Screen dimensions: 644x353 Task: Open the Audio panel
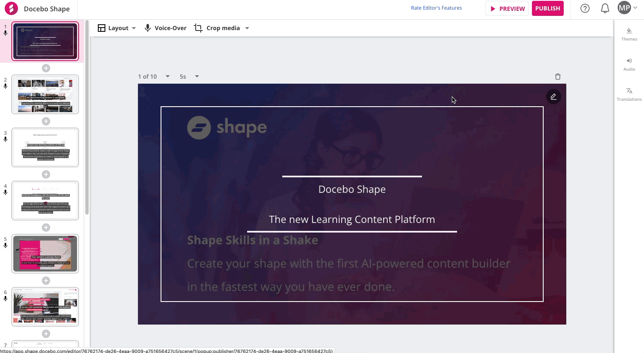point(629,64)
